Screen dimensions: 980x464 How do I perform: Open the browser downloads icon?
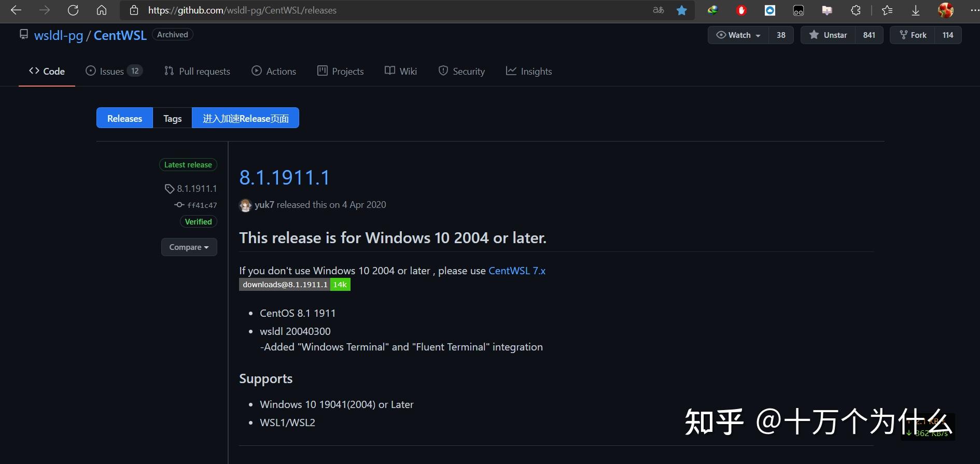coord(916,10)
